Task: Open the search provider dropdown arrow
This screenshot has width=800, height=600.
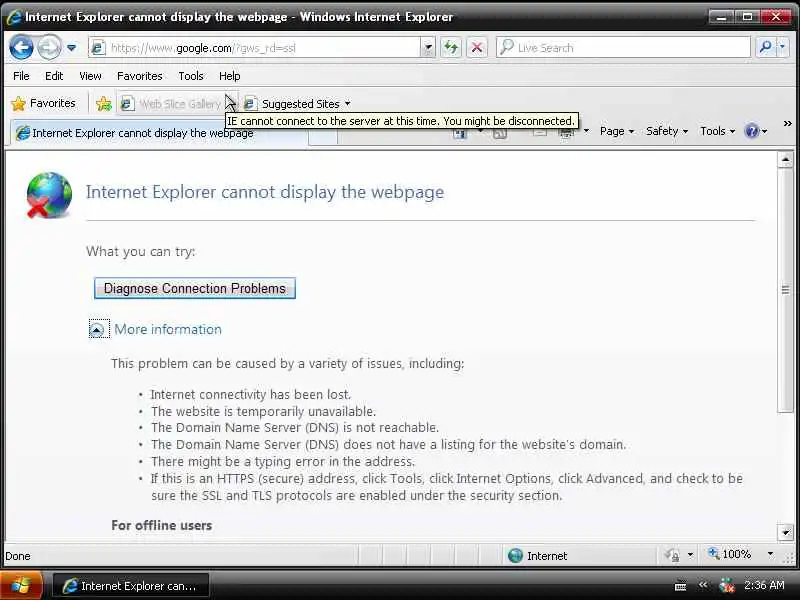Action: click(783, 47)
